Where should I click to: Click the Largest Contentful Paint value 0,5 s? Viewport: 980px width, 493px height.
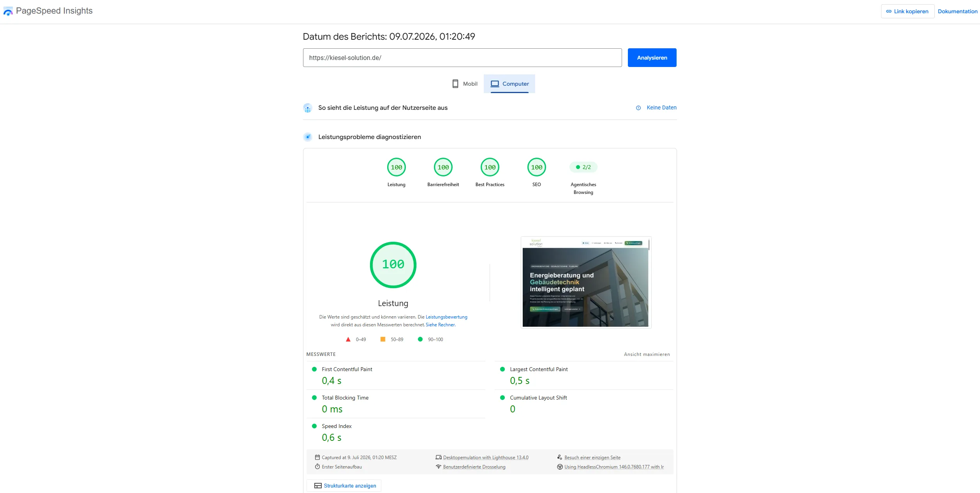tap(520, 381)
